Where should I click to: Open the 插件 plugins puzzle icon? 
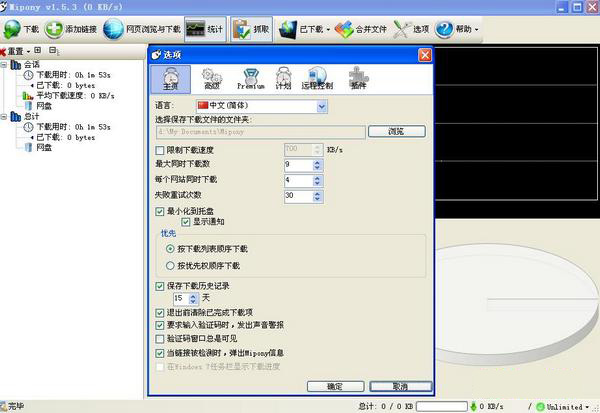358,76
